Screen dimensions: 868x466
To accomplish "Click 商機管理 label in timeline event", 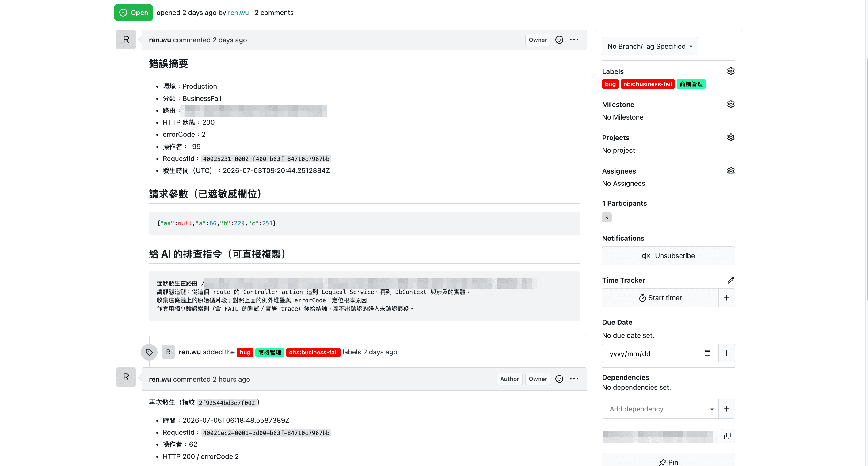I will click(270, 353).
